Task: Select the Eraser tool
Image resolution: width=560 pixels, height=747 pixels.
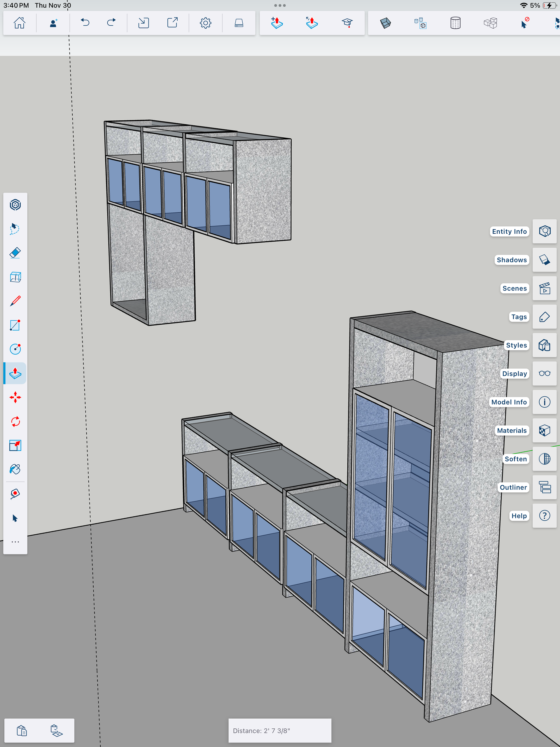Action: pyautogui.click(x=15, y=253)
